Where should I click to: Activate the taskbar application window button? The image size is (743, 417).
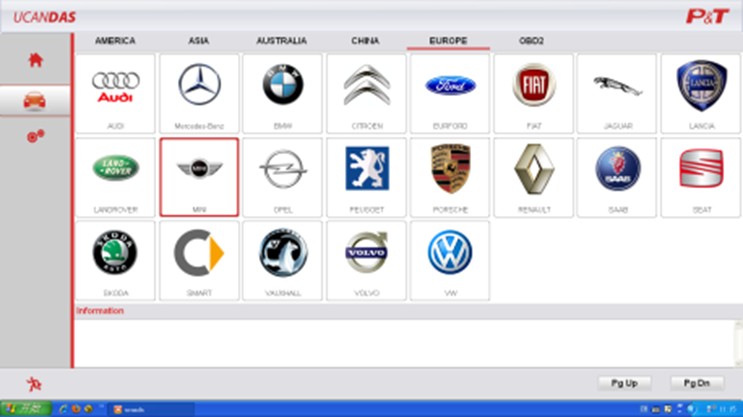pyautogui.click(x=152, y=409)
